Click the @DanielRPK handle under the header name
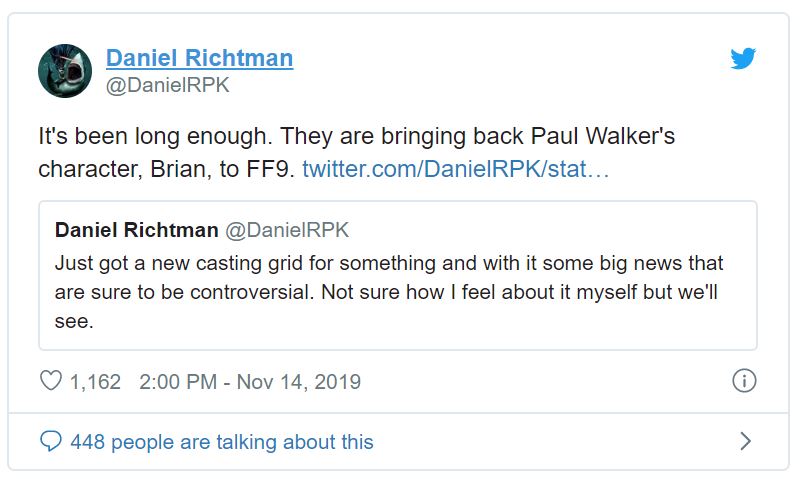Image resolution: width=805 pixels, height=479 pixels. [x=168, y=86]
